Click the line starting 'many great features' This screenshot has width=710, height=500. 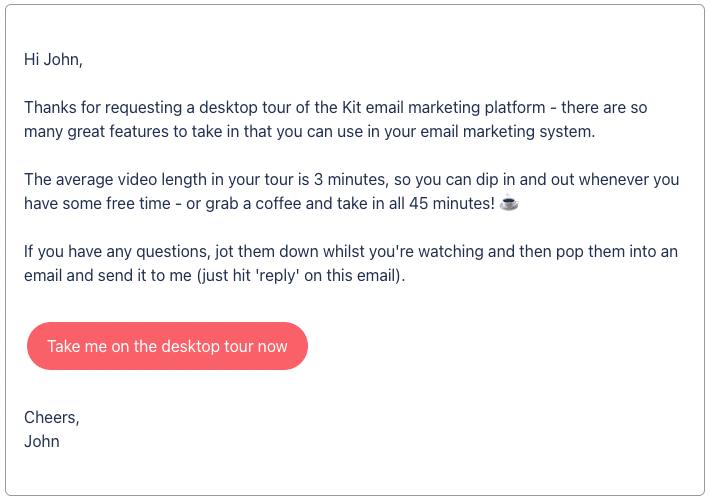coord(310,132)
